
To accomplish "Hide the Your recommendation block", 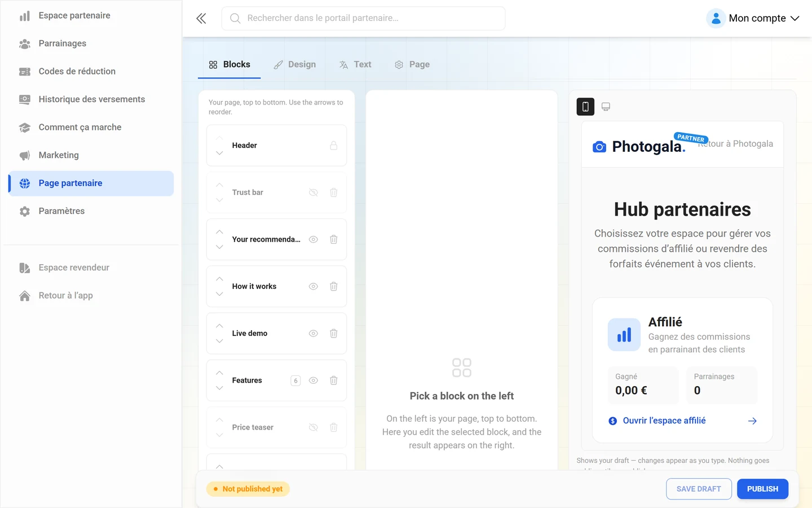I will 314,239.
